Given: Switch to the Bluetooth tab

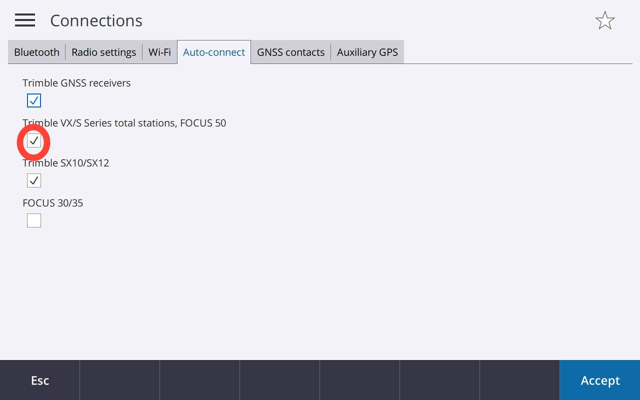Looking at the screenshot, I should pyautogui.click(x=37, y=52).
